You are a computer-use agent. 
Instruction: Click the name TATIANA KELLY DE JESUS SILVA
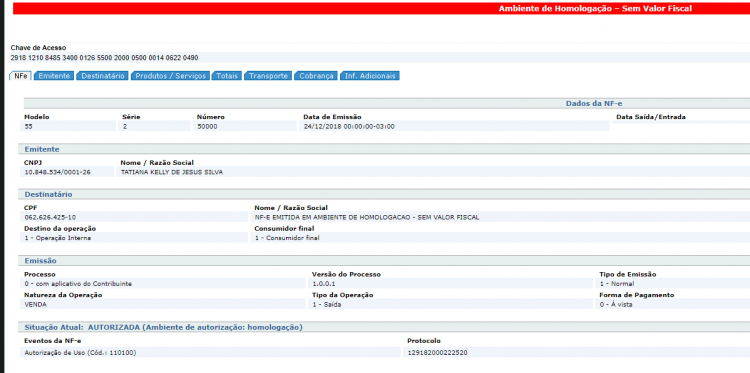172,172
